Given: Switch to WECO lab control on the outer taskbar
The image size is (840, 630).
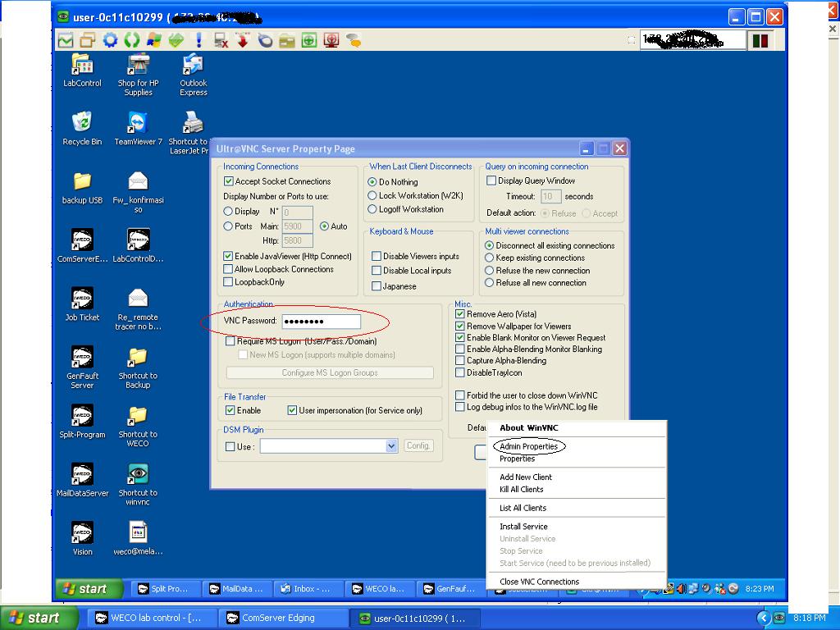Looking at the screenshot, I should tap(153, 619).
